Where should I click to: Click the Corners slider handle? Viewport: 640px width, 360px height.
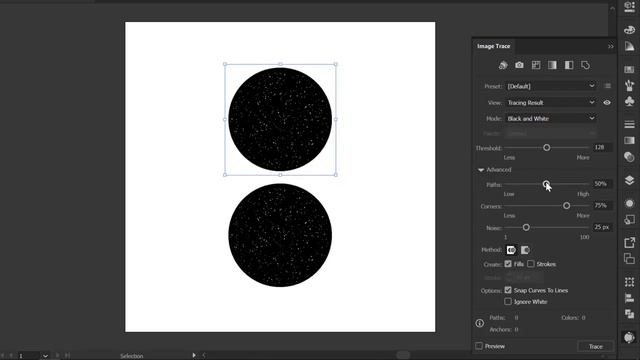click(x=567, y=206)
